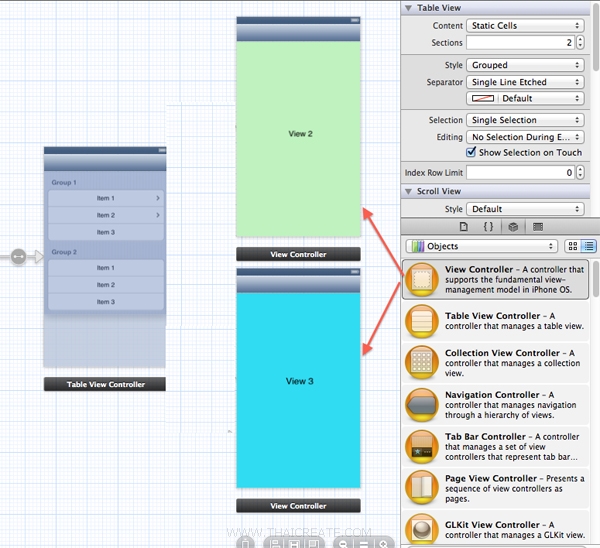
Task: Switch library to list view
Action: pyautogui.click(x=589, y=246)
